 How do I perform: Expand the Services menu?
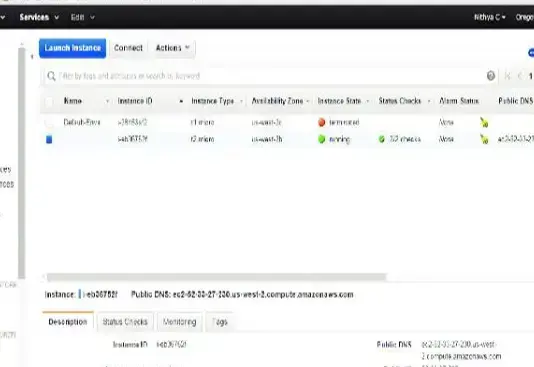pos(39,17)
